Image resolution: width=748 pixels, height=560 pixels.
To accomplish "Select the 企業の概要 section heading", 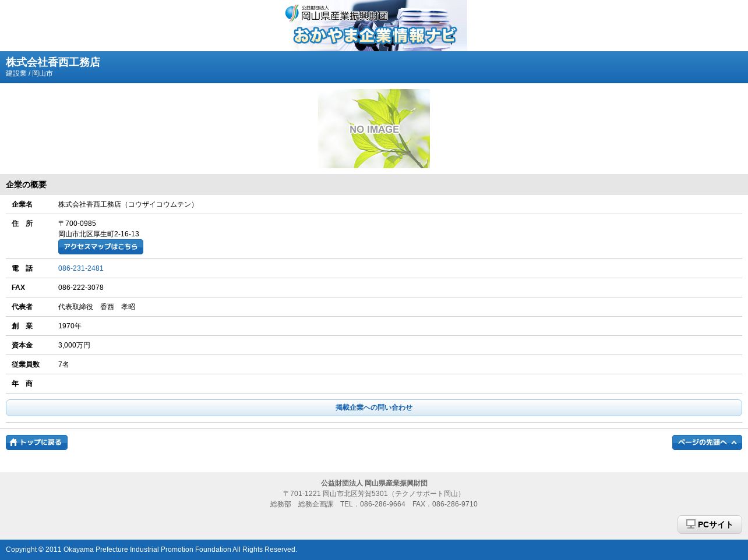I will coord(26,185).
